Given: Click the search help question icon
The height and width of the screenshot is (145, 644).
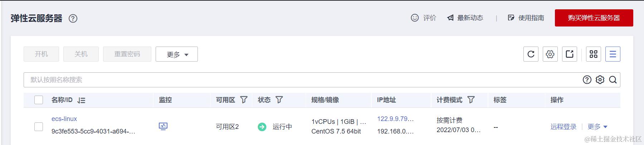Looking at the screenshot, I should click(x=587, y=80).
